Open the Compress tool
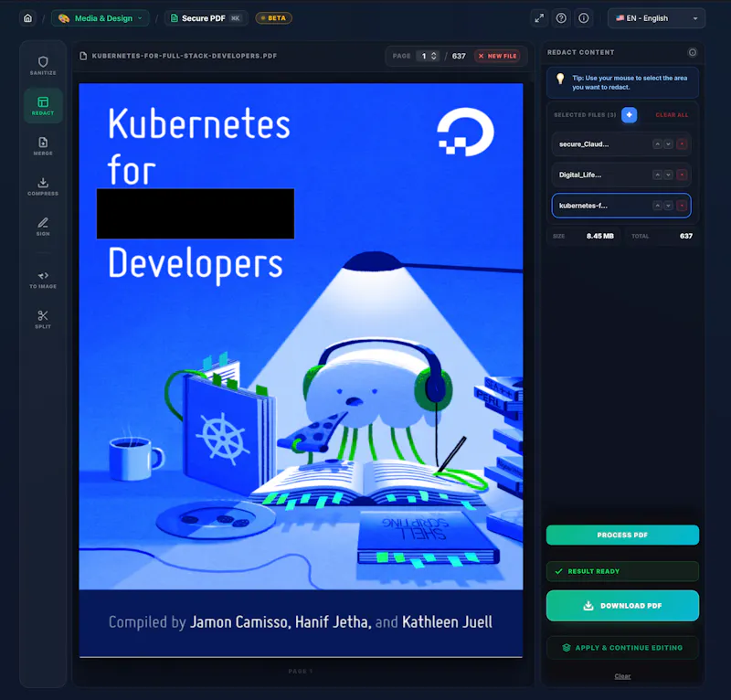 (43, 186)
